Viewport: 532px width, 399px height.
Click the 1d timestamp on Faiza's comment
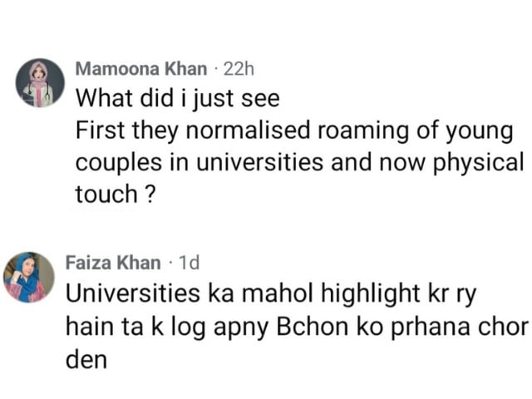[x=189, y=263]
